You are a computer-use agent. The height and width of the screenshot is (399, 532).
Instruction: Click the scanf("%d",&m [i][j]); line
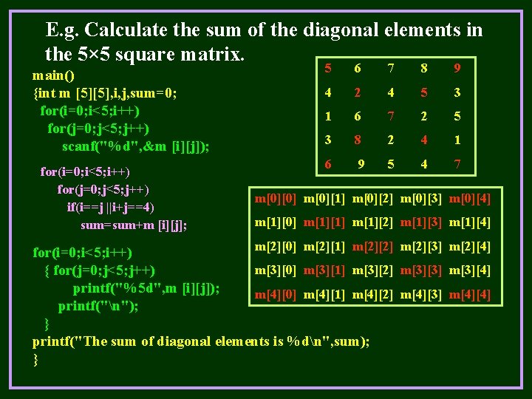tap(136, 146)
